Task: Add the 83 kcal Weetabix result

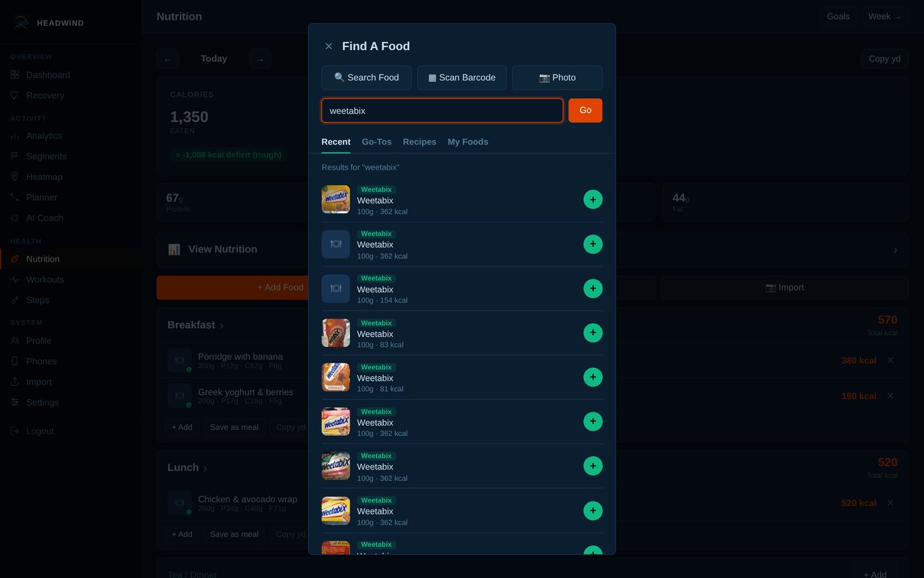Action: pyautogui.click(x=593, y=333)
